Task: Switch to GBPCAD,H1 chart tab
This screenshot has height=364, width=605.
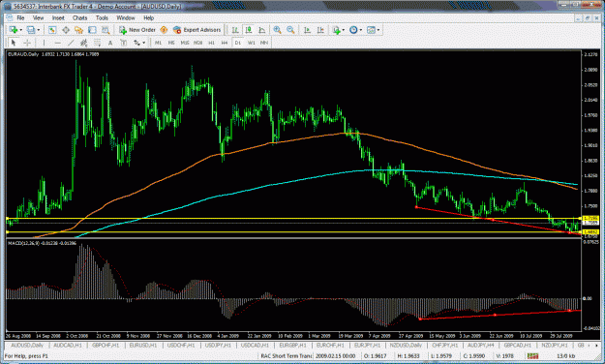Action: point(518,345)
